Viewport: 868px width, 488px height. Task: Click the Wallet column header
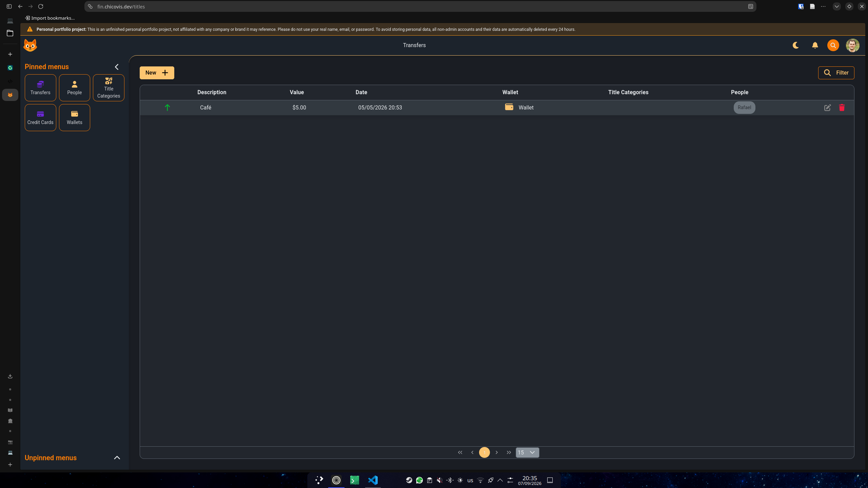click(510, 92)
